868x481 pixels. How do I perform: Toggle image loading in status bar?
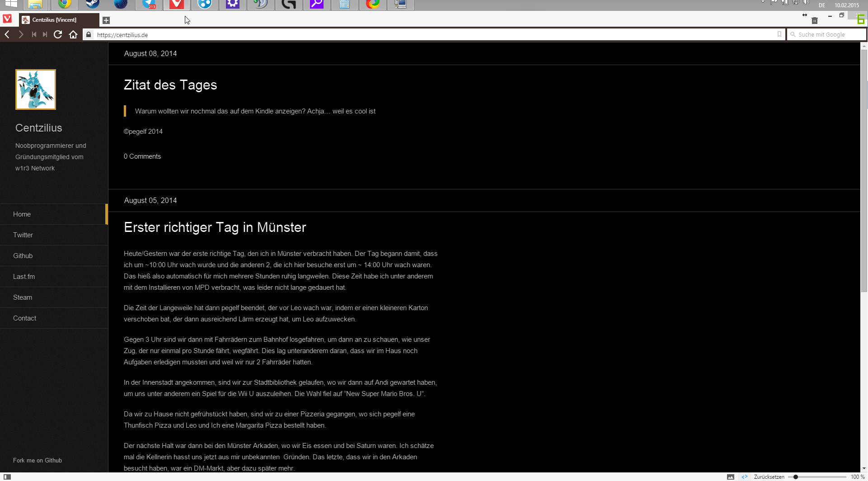coord(730,477)
